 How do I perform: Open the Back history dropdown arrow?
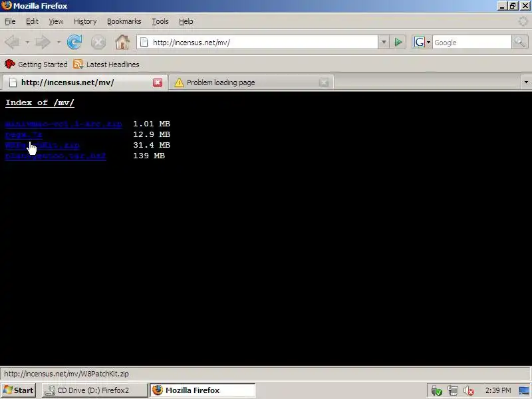click(27, 43)
